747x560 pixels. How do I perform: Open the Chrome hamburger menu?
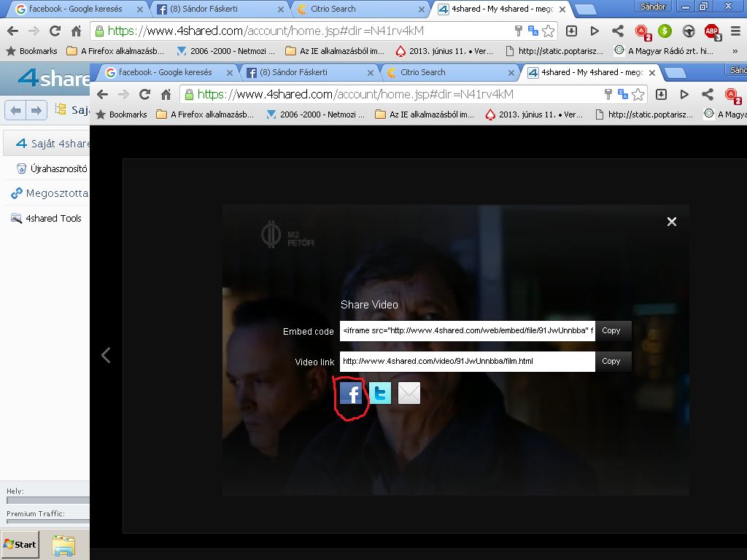point(735,31)
